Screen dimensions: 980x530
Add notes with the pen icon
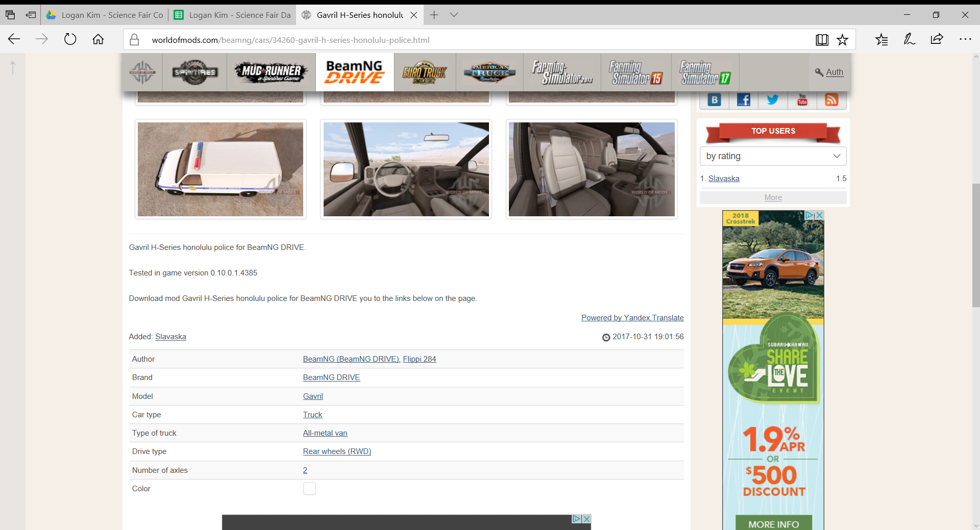pyautogui.click(x=909, y=39)
